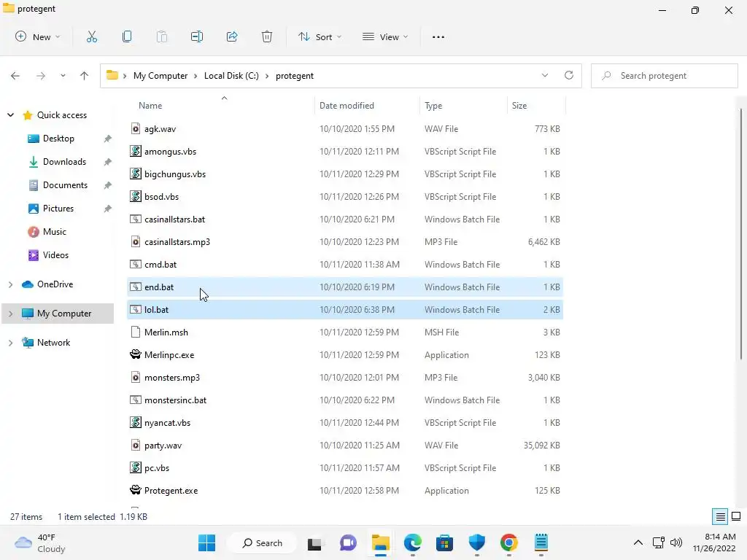Viewport: 747px width, 560px height.
Task: Open Windows Start menu
Action: (206, 542)
